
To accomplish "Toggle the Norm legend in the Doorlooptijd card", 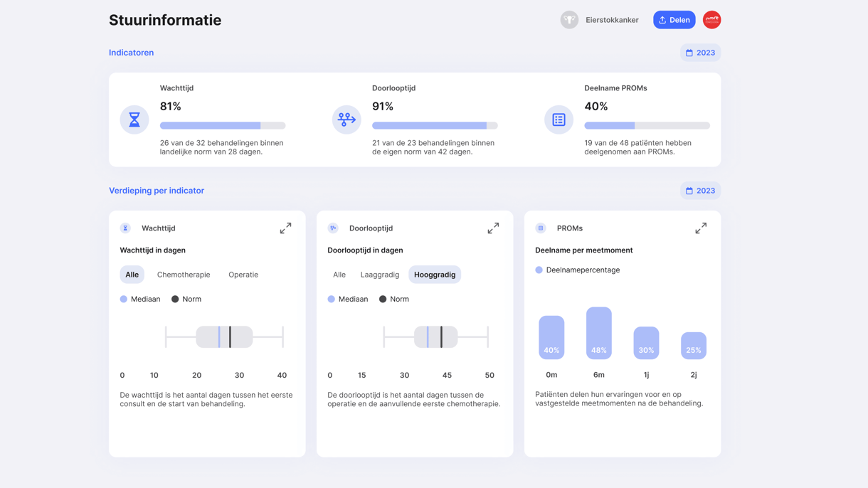I will pos(393,299).
